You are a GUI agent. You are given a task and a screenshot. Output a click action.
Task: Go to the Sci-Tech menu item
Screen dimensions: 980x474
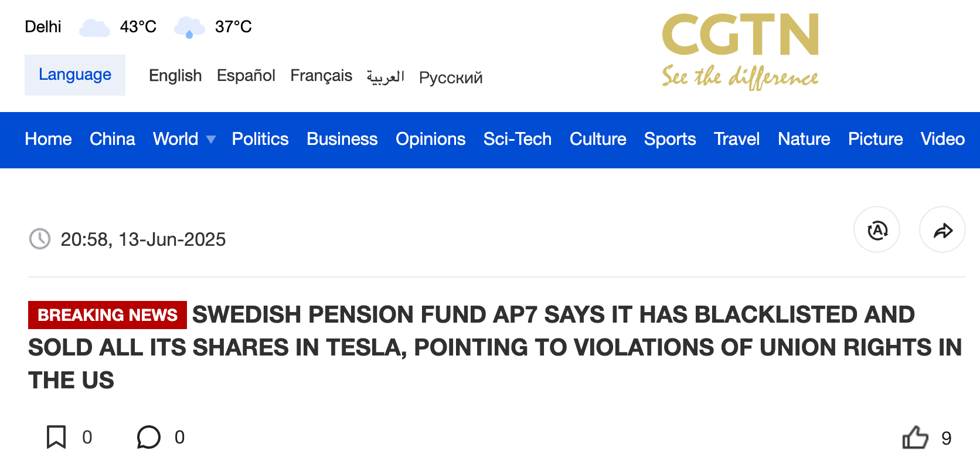(518, 139)
